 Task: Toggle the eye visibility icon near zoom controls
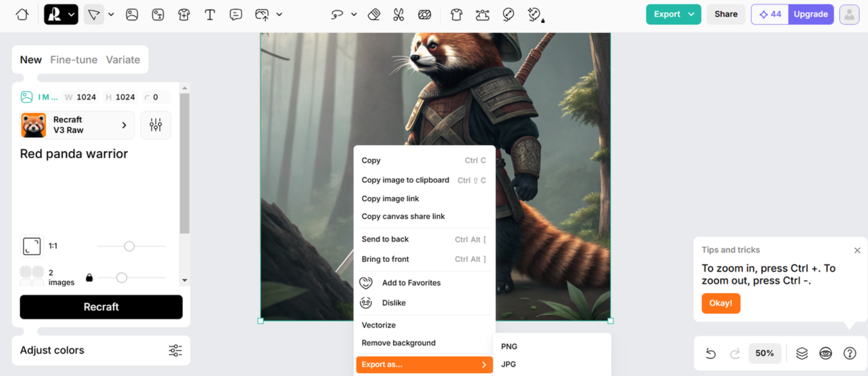click(x=825, y=353)
